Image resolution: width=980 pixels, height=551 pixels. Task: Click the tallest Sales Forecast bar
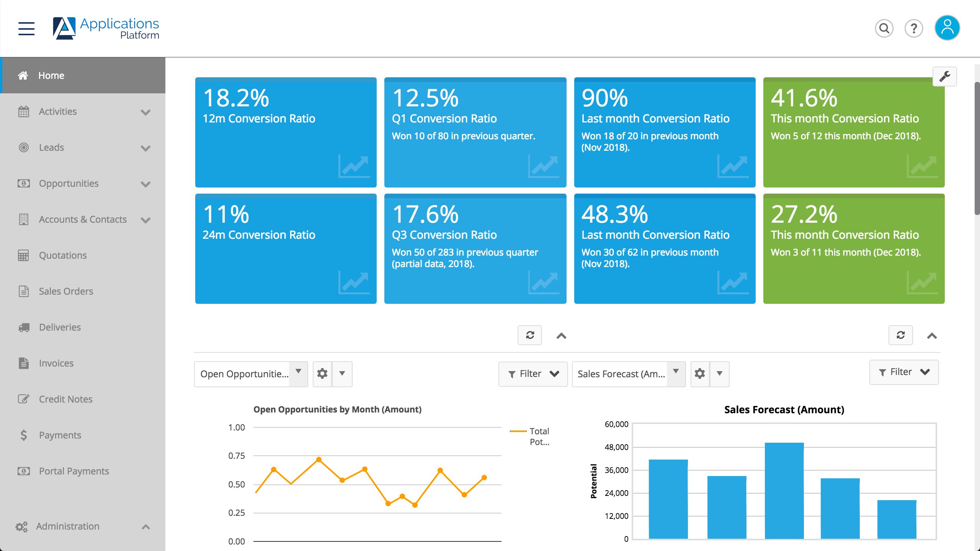(x=784, y=491)
